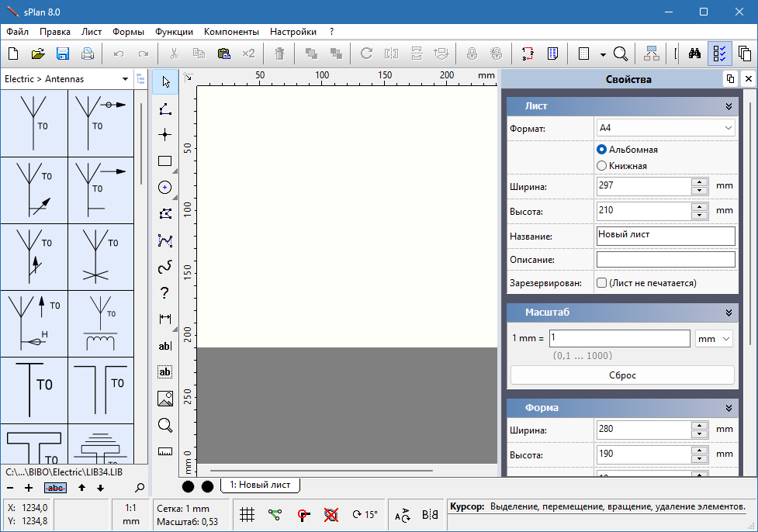Open the zoom magnifier in top toolbar
This screenshot has height=532, width=758.
(620, 54)
